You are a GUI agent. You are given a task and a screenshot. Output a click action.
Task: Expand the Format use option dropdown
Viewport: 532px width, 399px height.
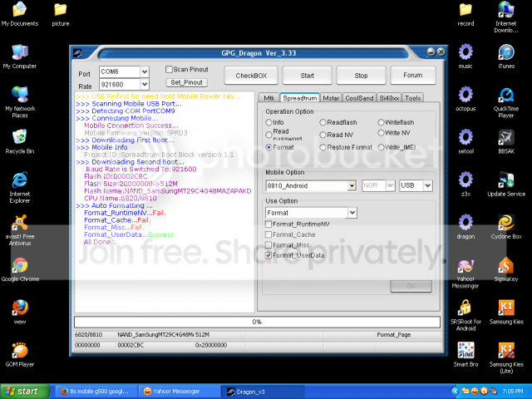pyautogui.click(x=352, y=213)
